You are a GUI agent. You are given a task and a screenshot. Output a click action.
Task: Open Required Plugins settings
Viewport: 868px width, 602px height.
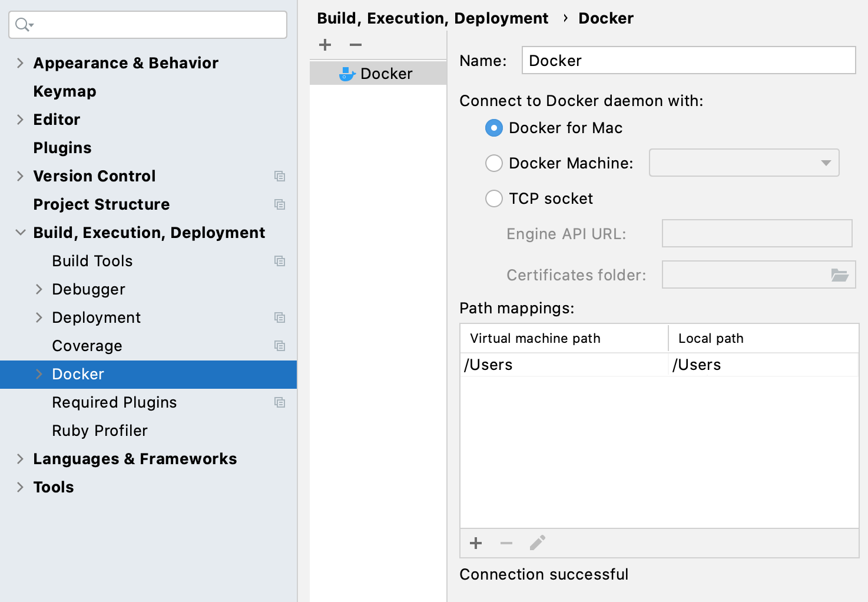coord(114,402)
